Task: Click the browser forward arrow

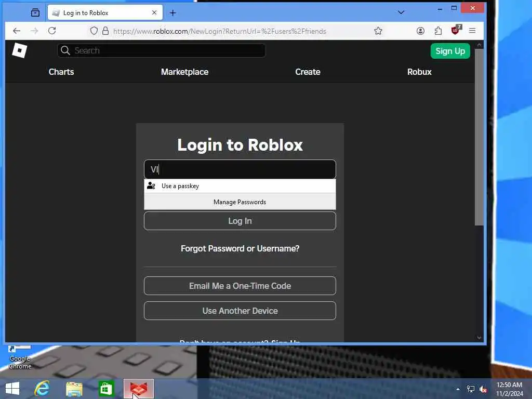Action: click(34, 31)
